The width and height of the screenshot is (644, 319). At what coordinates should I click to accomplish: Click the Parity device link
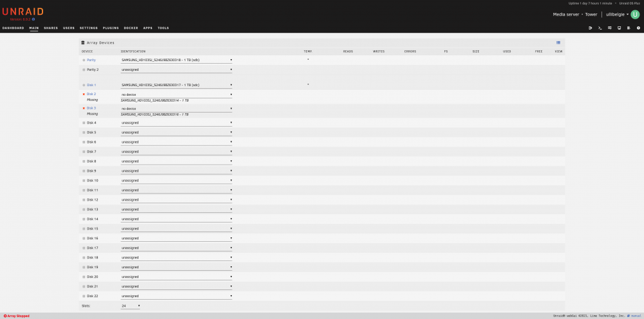91,60
